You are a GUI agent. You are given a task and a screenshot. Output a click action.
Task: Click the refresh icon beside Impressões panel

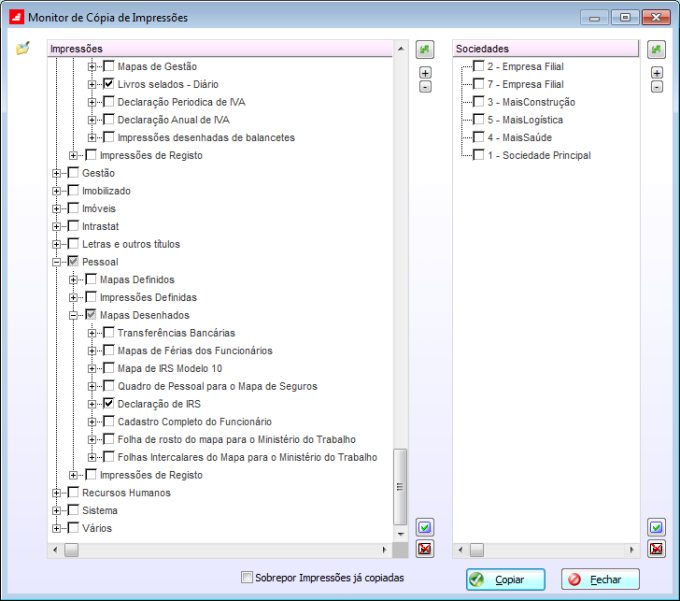(425, 49)
